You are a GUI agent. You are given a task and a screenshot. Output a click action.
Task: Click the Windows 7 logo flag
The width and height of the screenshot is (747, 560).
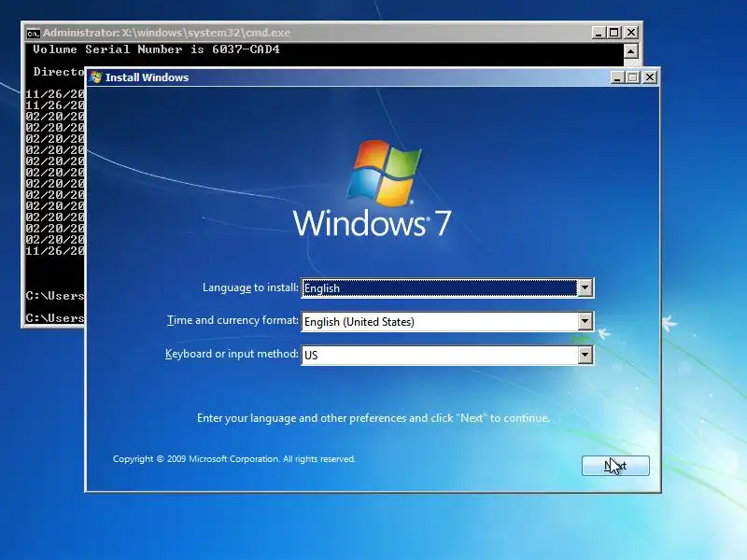(384, 173)
